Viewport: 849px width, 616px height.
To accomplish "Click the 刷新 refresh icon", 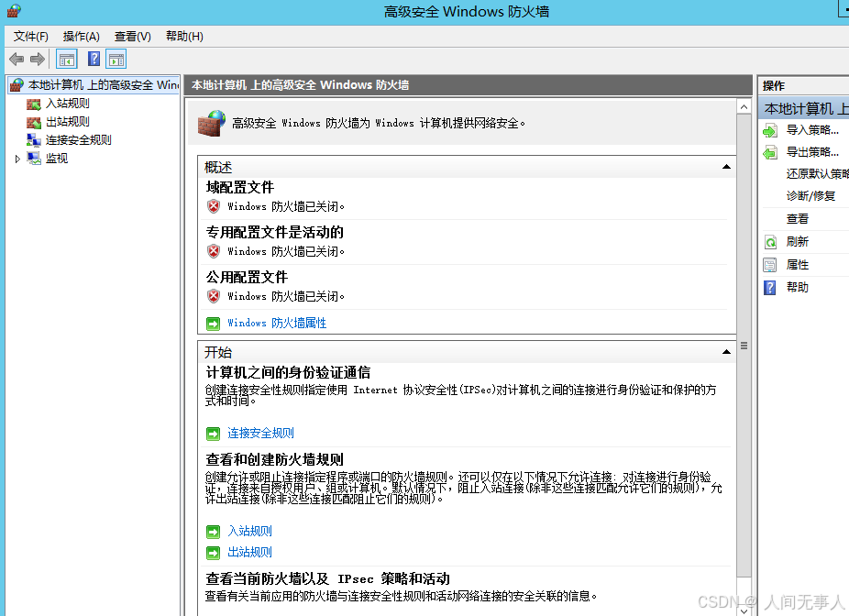I will coord(770,242).
